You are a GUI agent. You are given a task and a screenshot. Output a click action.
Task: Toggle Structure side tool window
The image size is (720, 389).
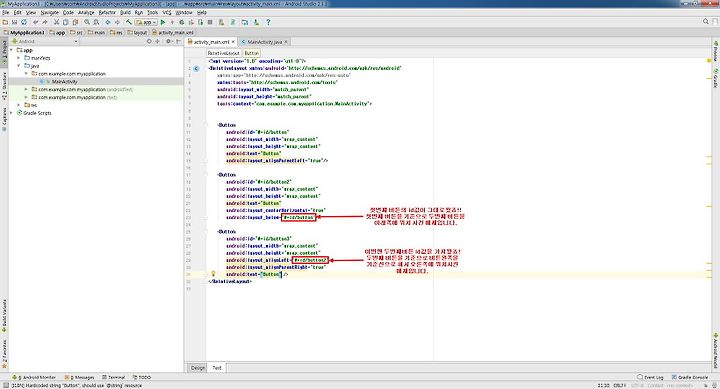[x=4, y=86]
